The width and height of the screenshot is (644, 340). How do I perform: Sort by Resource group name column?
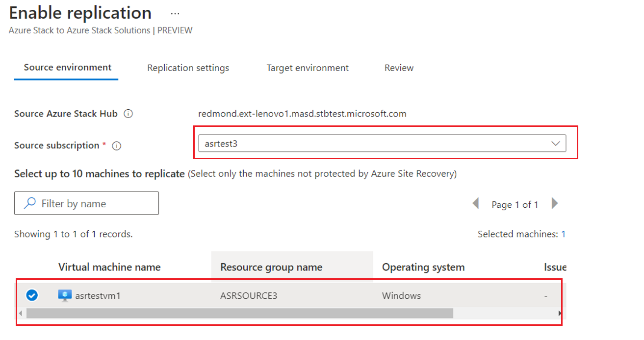[271, 267]
